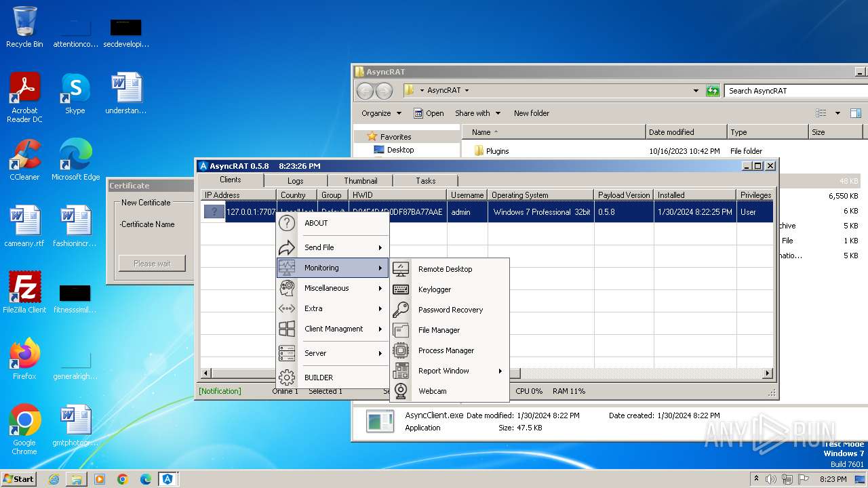
Task: Click the Extra menu icon
Action: (x=287, y=308)
